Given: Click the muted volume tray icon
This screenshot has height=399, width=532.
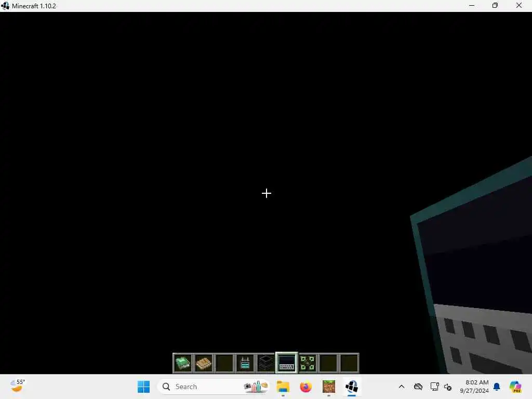Looking at the screenshot, I should [x=448, y=387].
